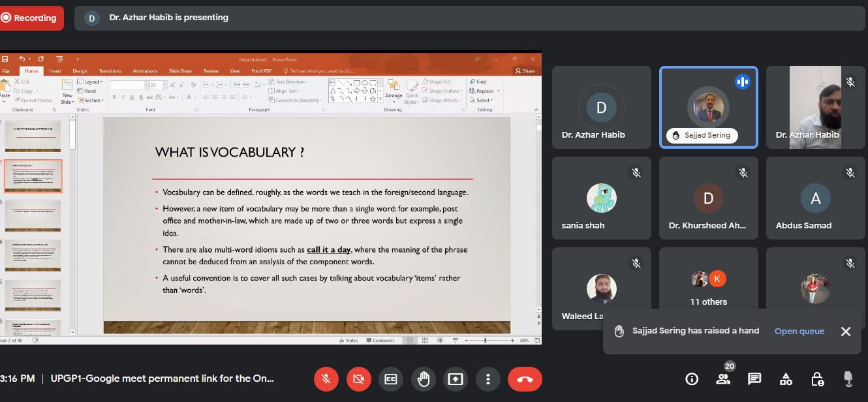Adjust the PowerPoint zoom slider
Screen dimensions: 868x402
click(x=486, y=341)
